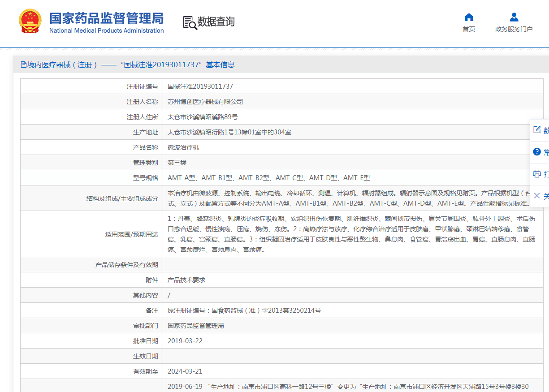This screenshot has height=392, width=549.
Task: Click National Medical Products Administration text
Action: 106,30
